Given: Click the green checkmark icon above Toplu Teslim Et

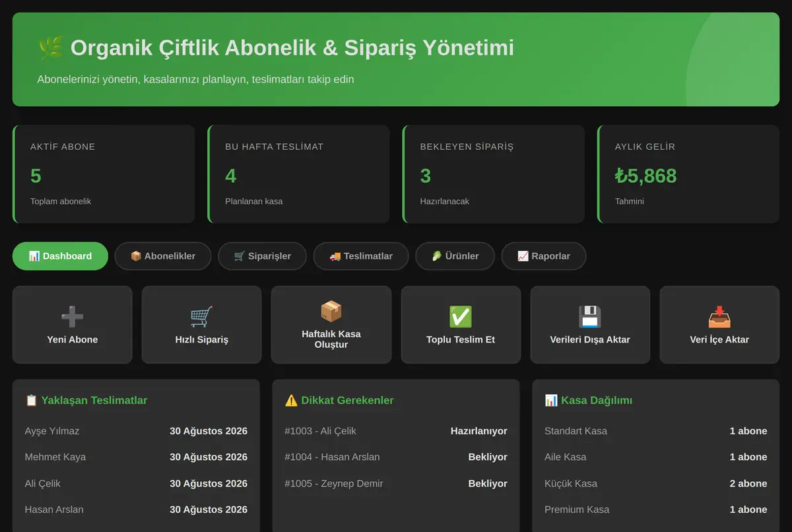Looking at the screenshot, I should click(461, 317).
